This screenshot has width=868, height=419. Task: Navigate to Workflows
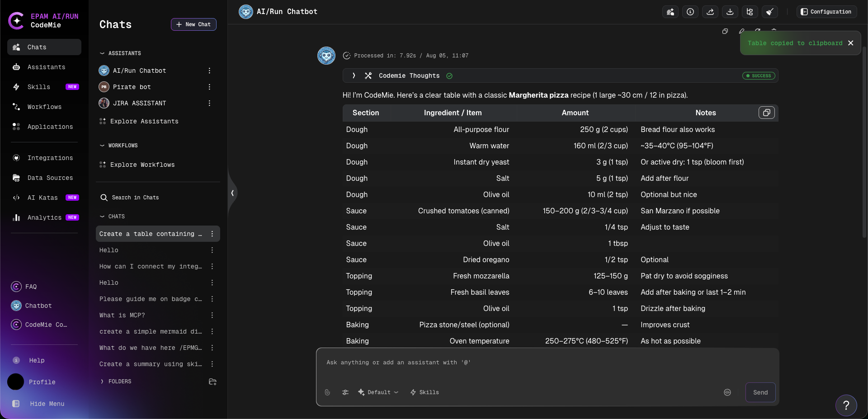[x=44, y=107]
